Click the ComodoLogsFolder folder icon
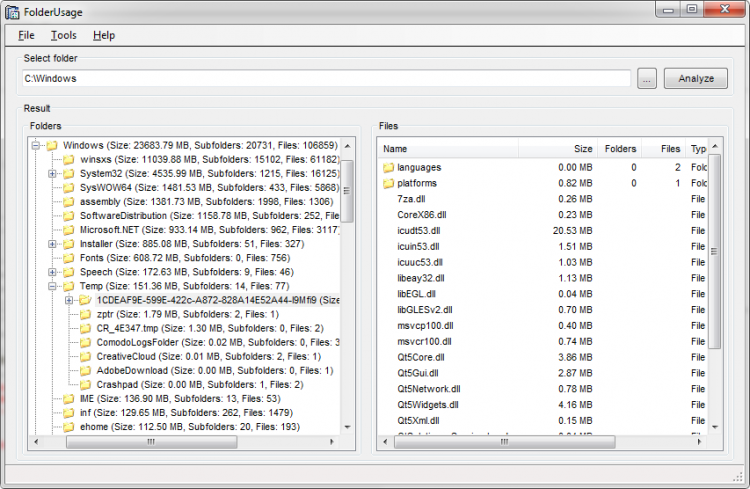Screen dimensions: 750x489 tap(86, 343)
